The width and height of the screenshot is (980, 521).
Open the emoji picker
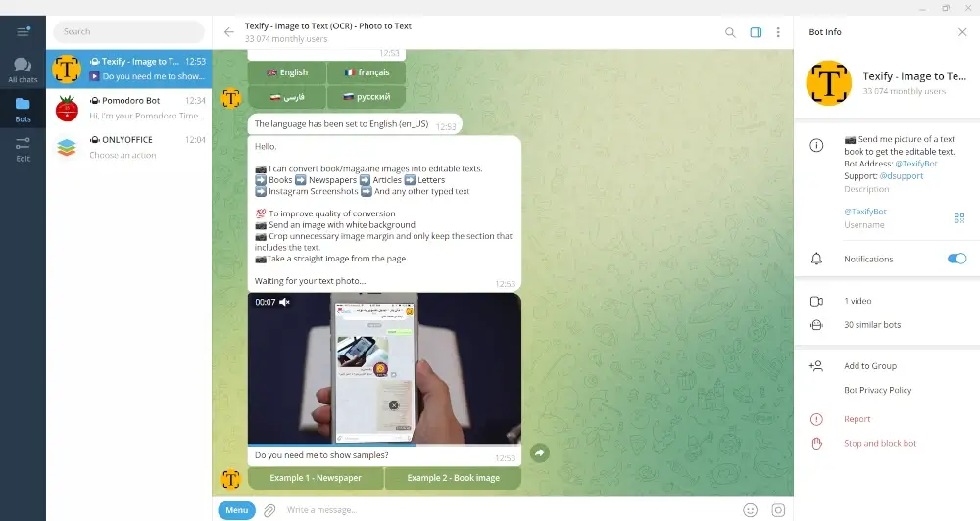pos(751,510)
